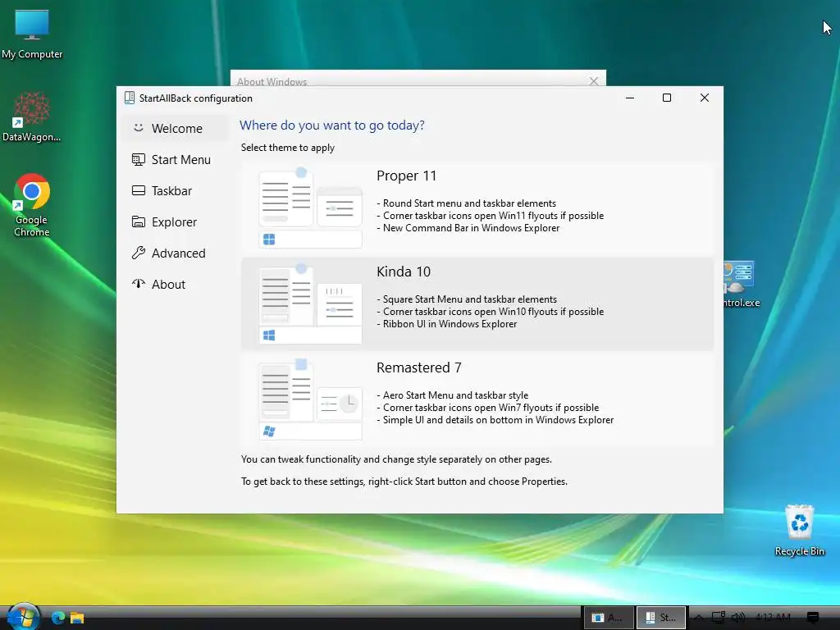This screenshot has height=630, width=840.
Task: Click 'Ribbon UI in Windows Explorer' text
Action: coord(450,323)
